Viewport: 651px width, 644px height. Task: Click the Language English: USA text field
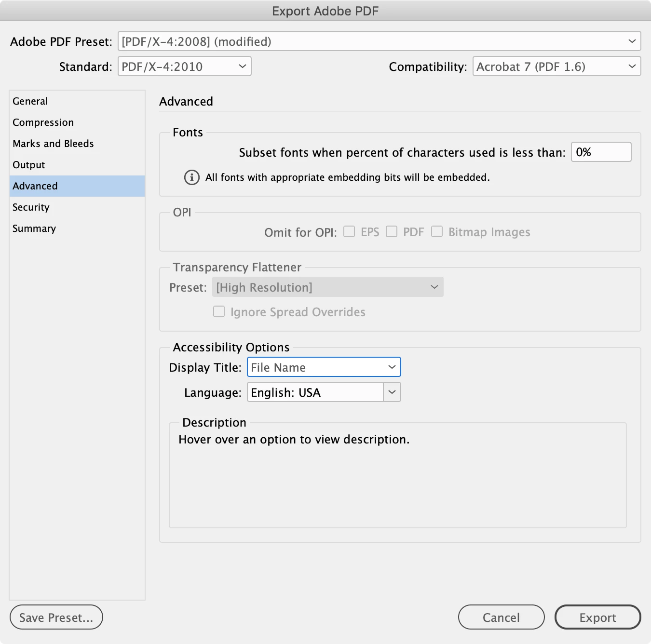[315, 392]
